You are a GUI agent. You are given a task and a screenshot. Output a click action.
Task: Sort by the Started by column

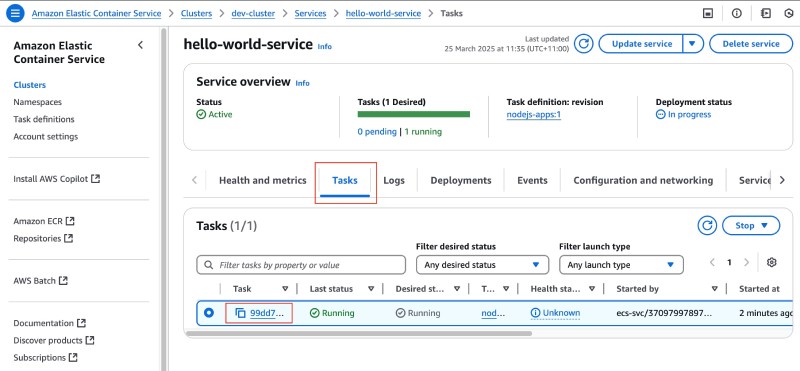tap(714, 289)
